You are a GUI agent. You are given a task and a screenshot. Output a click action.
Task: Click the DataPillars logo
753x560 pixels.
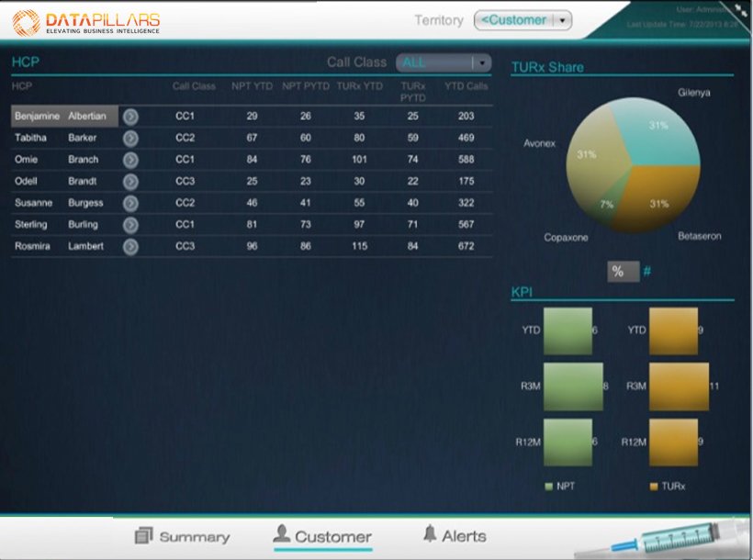click(85, 23)
